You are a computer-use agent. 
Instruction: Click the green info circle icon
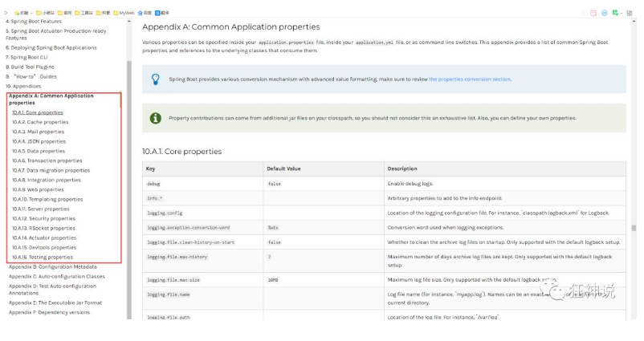tap(156, 118)
